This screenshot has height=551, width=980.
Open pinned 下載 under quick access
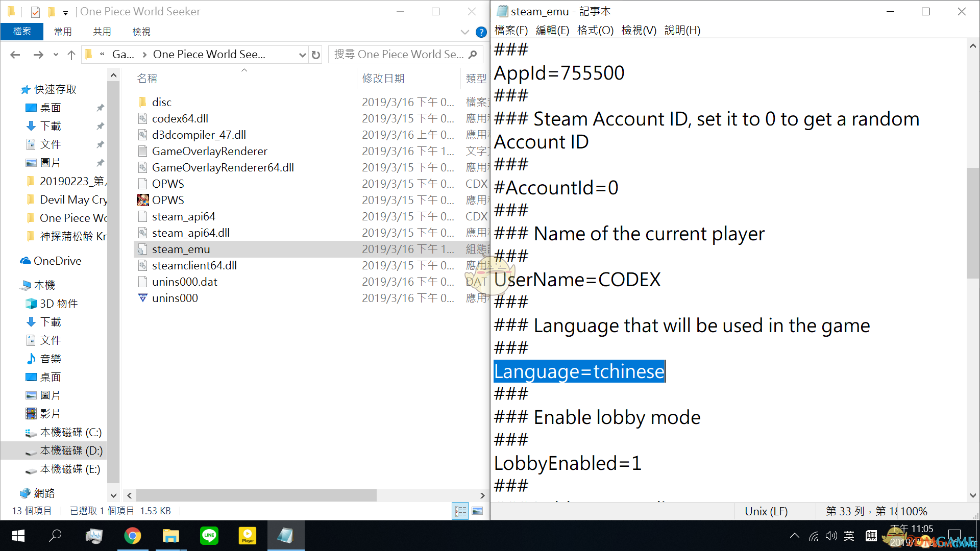coord(51,126)
